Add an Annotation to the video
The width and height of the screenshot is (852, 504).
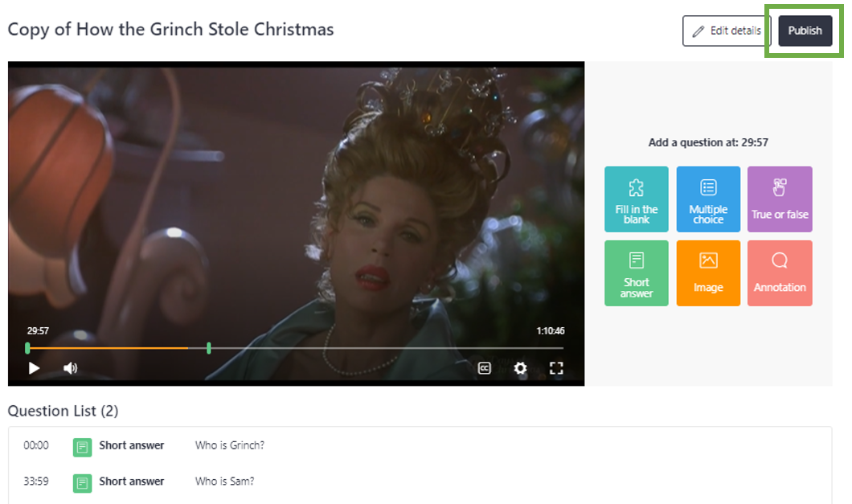(x=780, y=273)
